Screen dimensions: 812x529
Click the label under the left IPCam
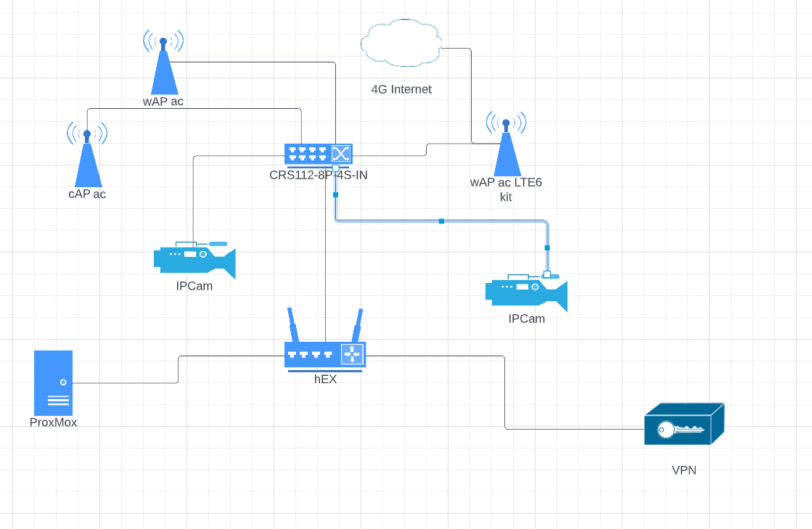coord(194,286)
